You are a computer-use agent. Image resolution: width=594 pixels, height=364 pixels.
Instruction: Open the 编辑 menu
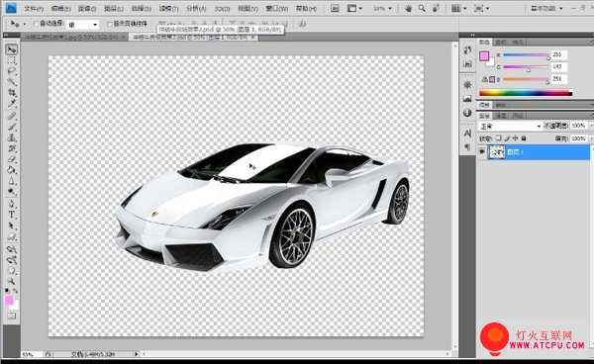[x=61, y=8]
